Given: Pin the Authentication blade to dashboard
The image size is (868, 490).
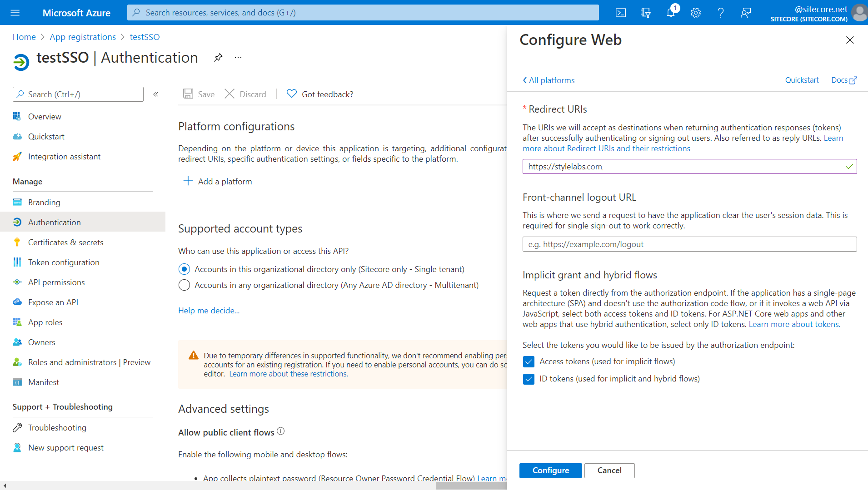Looking at the screenshot, I should click(x=219, y=57).
